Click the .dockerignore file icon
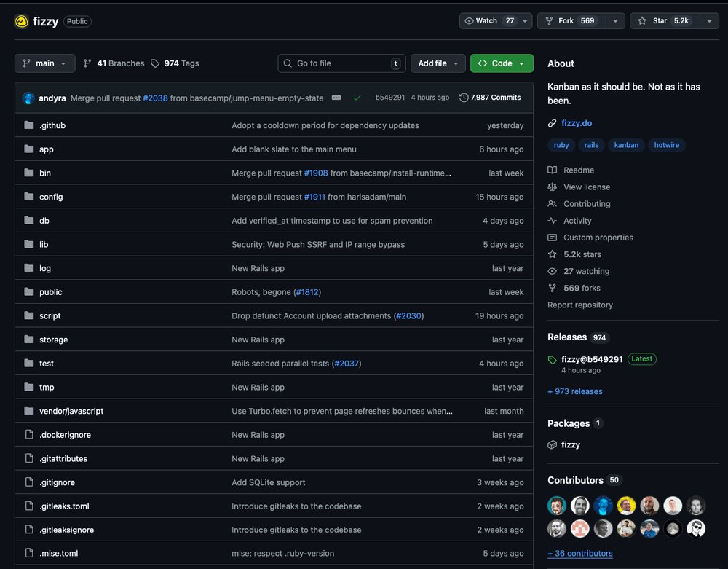Image resolution: width=728 pixels, height=569 pixels. pyautogui.click(x=29, y=434)
